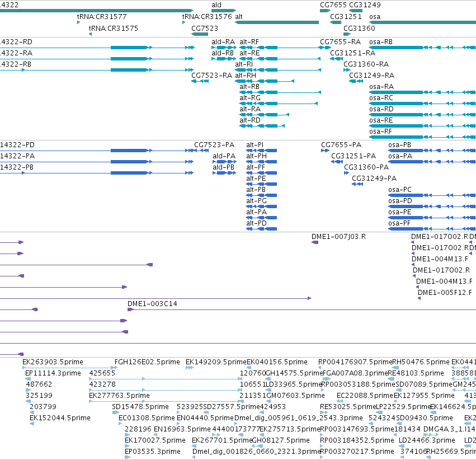476x460 pixels.
Task: Open the CG7523-PA protein feature
Action: coord(214,145)
